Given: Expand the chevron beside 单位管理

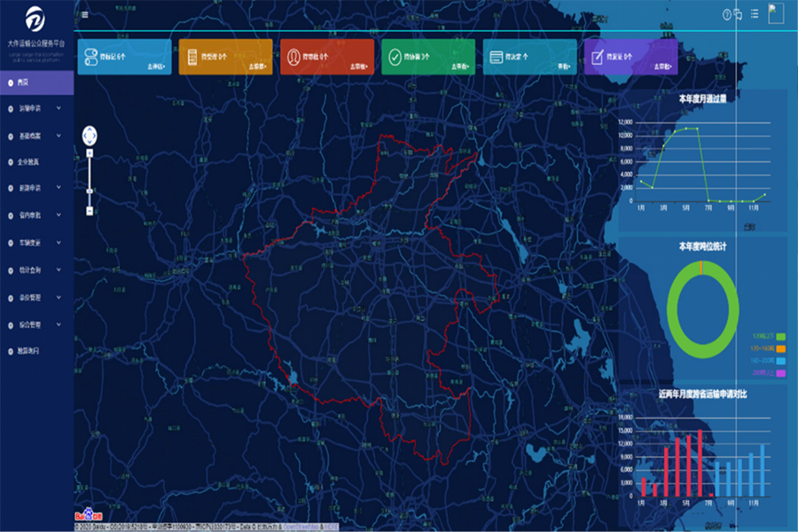Looking at the screenshot, I should pos(59,297).
